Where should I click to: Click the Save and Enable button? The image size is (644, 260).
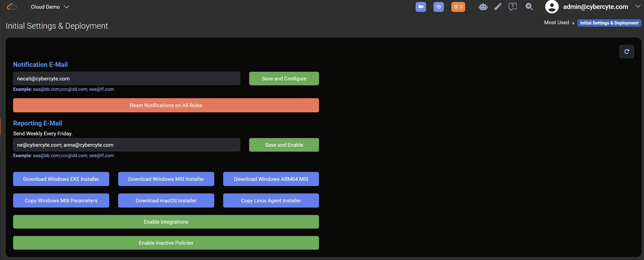284,145
